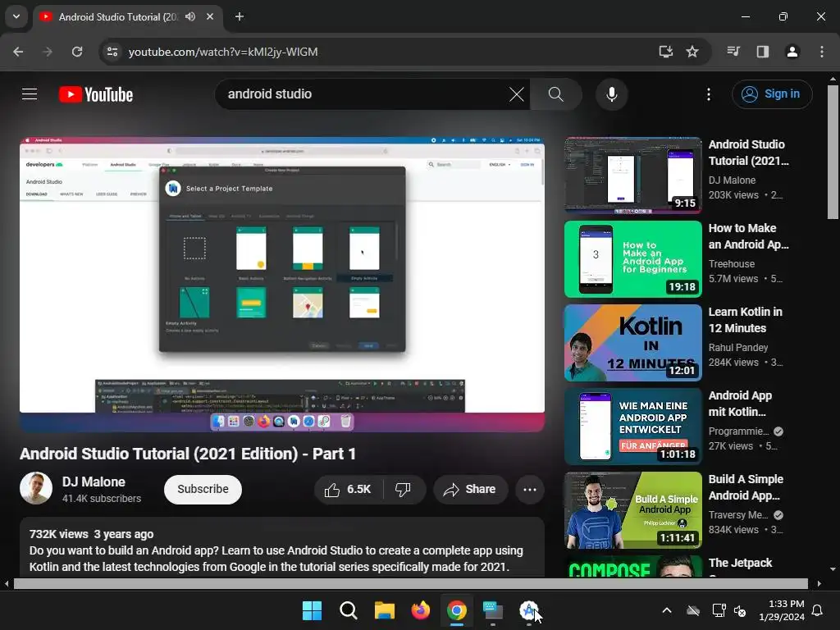Open tab search dropdown arrow
840x630 pixels.
pyautogui.click(x=16, y=16)
